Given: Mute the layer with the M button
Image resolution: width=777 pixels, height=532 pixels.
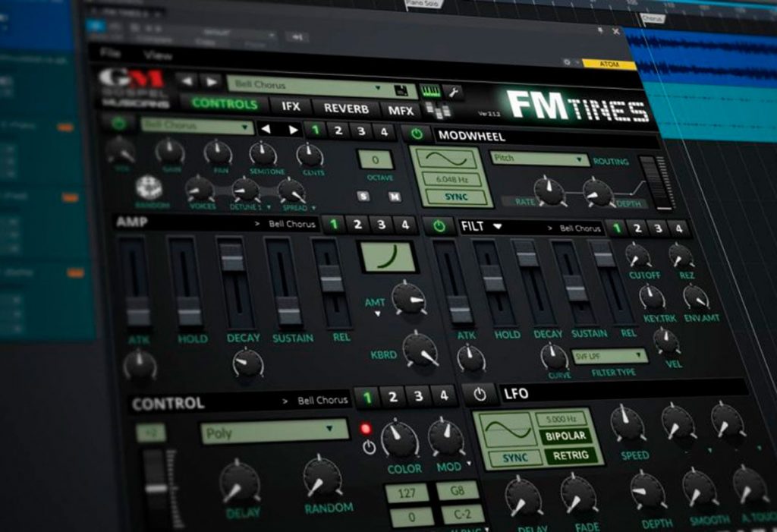Looking at the screenshot, I should (x=394, y=197).
